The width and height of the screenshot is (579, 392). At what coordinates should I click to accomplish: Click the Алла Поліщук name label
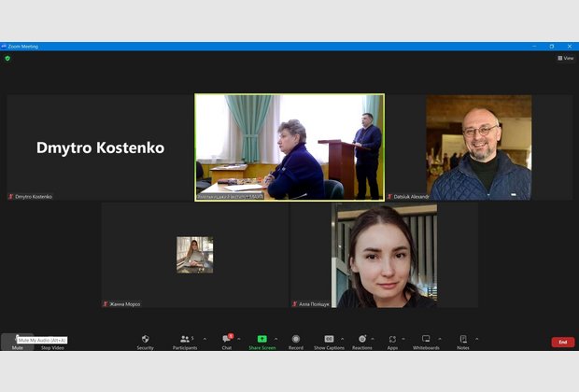coord(314,304)
